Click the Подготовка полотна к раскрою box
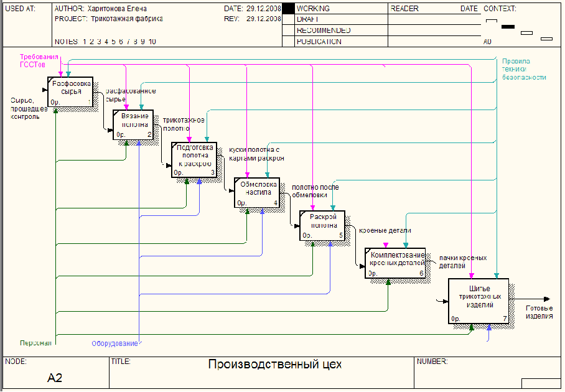 194,160
